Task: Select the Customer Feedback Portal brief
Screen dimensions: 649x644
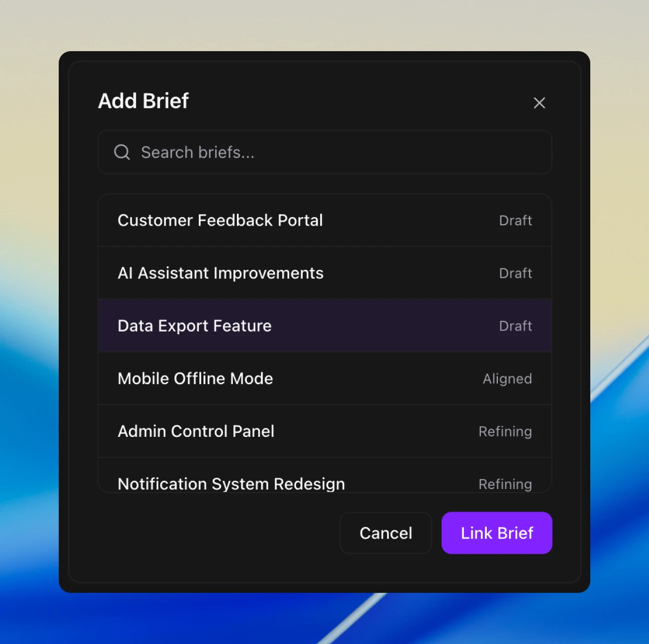Action: click(x=220, y=220)
